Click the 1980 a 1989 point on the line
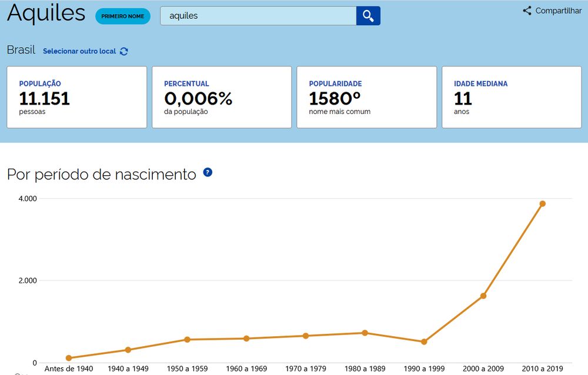 pyautogui.click(x=365, y=332)
